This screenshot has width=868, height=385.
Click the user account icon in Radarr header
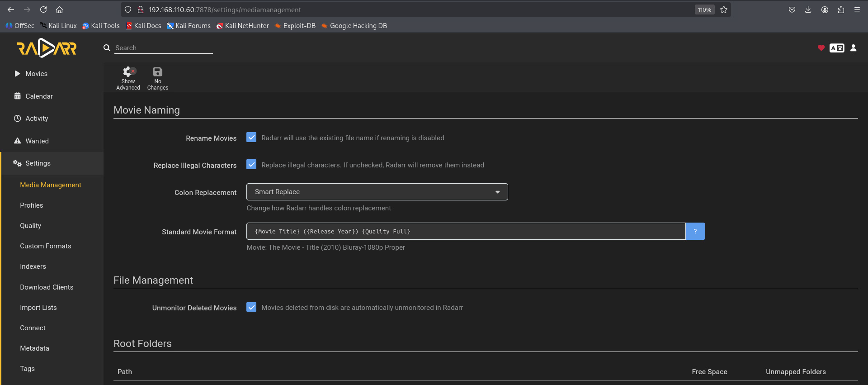coord(853,48)
